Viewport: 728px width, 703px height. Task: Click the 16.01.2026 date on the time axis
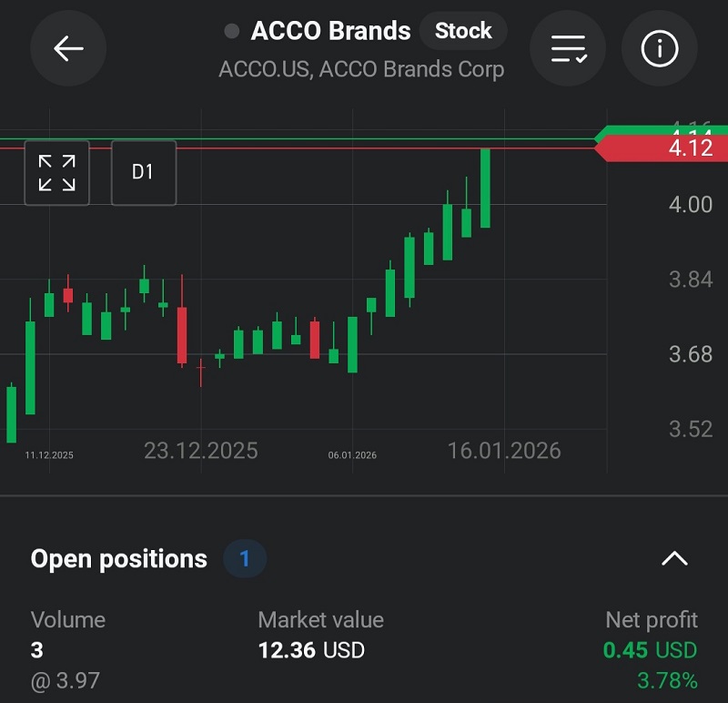click(504, 451)
